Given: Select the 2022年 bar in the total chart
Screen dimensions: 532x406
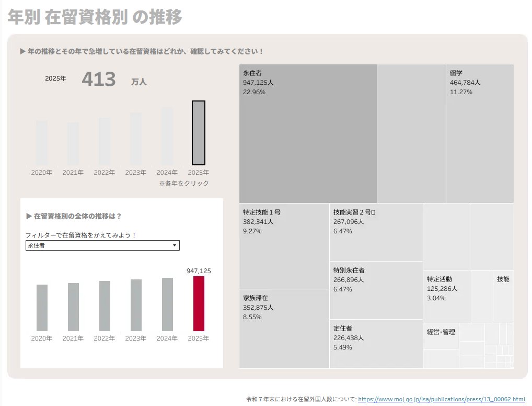Looking at the screenshot, I should tap(105, 141).
